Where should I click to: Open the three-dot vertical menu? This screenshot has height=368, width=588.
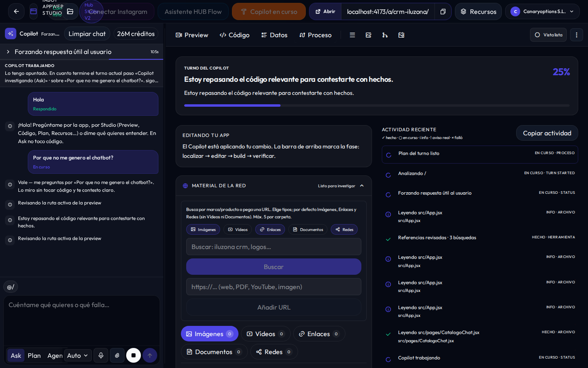[x=577, y=35]
